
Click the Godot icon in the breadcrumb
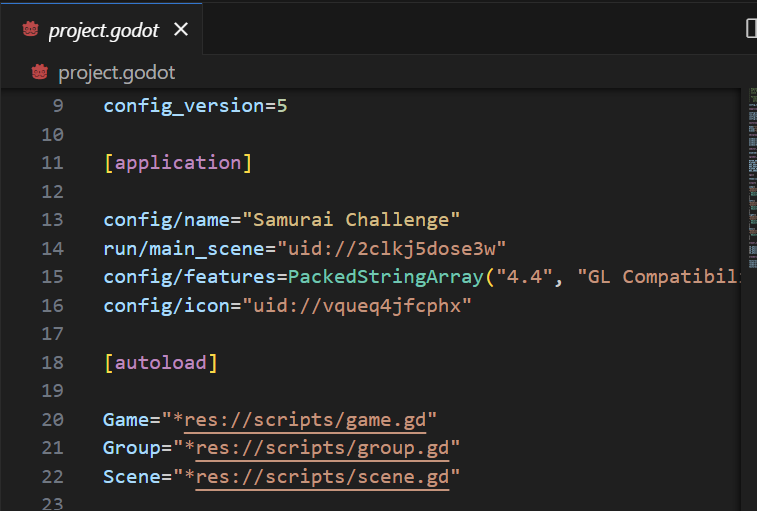(x=40, y=72)
